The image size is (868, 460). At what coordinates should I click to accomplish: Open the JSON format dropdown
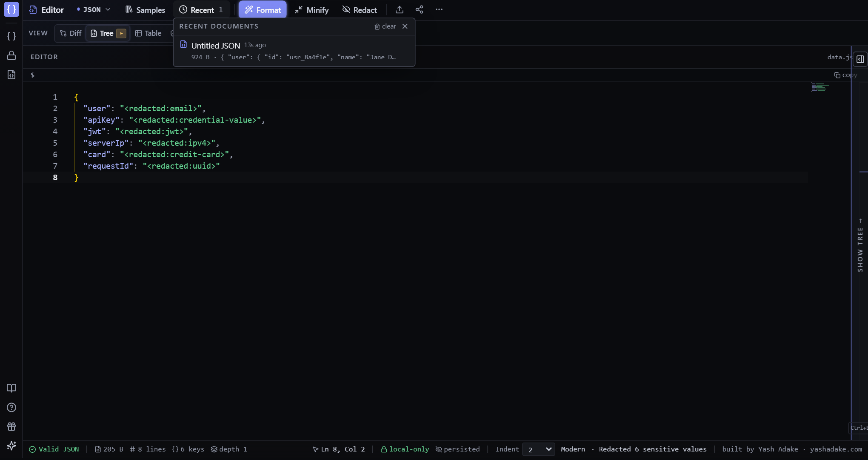(94, 9)
